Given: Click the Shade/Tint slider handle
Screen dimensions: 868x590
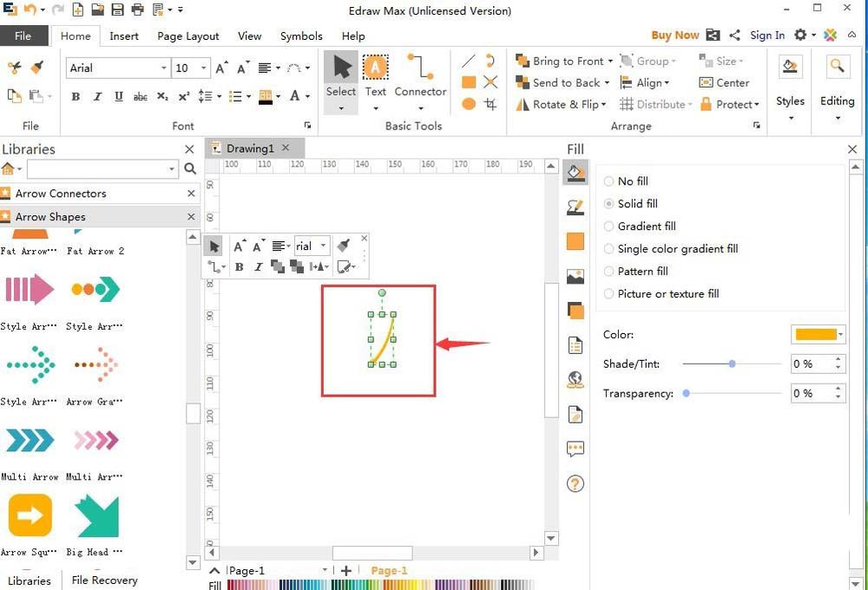Looking at the screenshot, I should tap(732, 364).
